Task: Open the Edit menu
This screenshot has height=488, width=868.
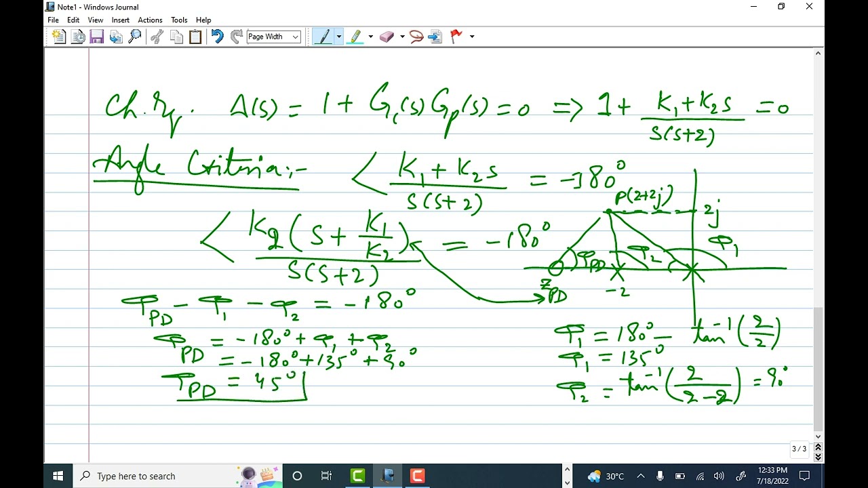Action: click(x=73, y=20)
